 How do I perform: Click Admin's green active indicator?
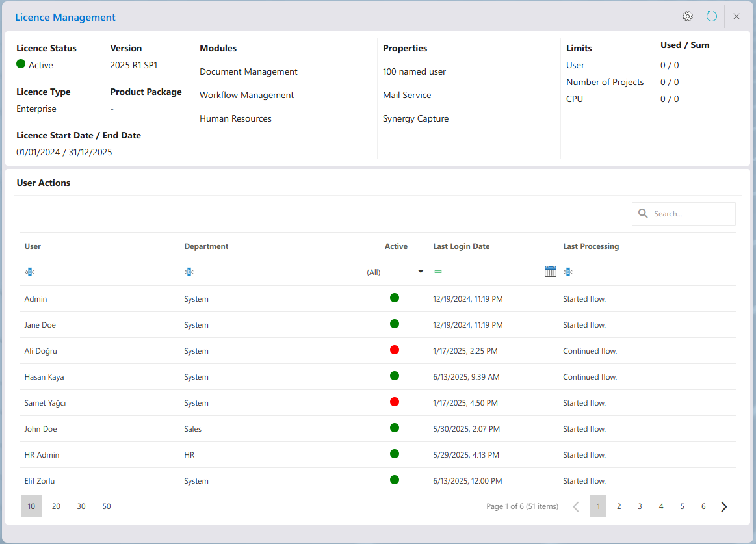click(x=395, y=298)
